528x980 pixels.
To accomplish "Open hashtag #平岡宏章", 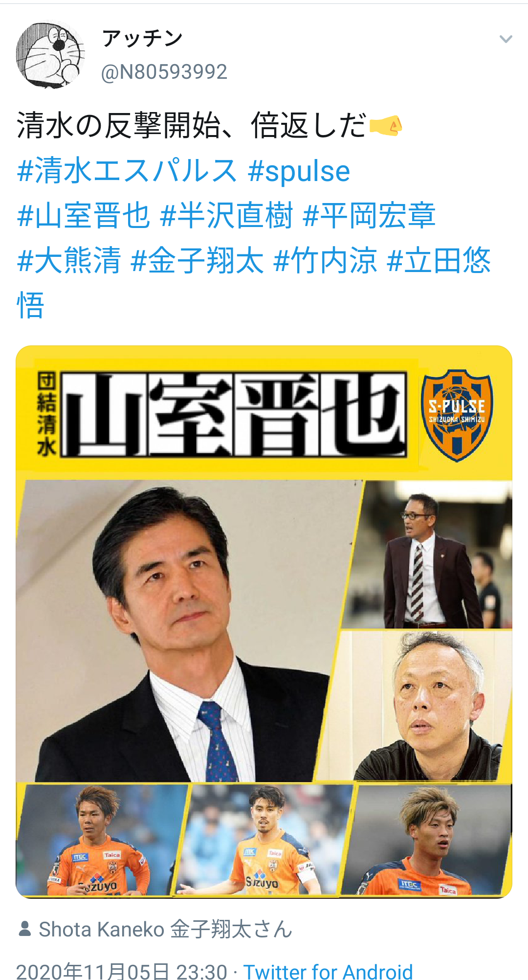I will (369, 215).
